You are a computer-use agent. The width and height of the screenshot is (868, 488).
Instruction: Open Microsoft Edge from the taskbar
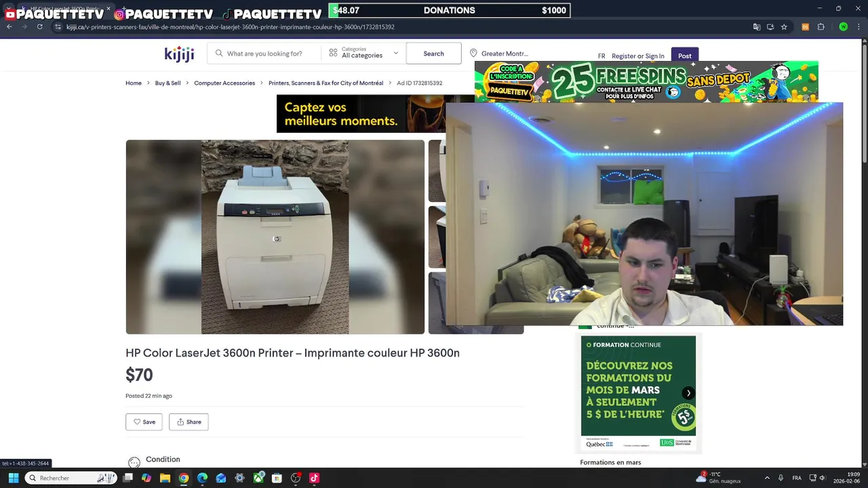202,478
